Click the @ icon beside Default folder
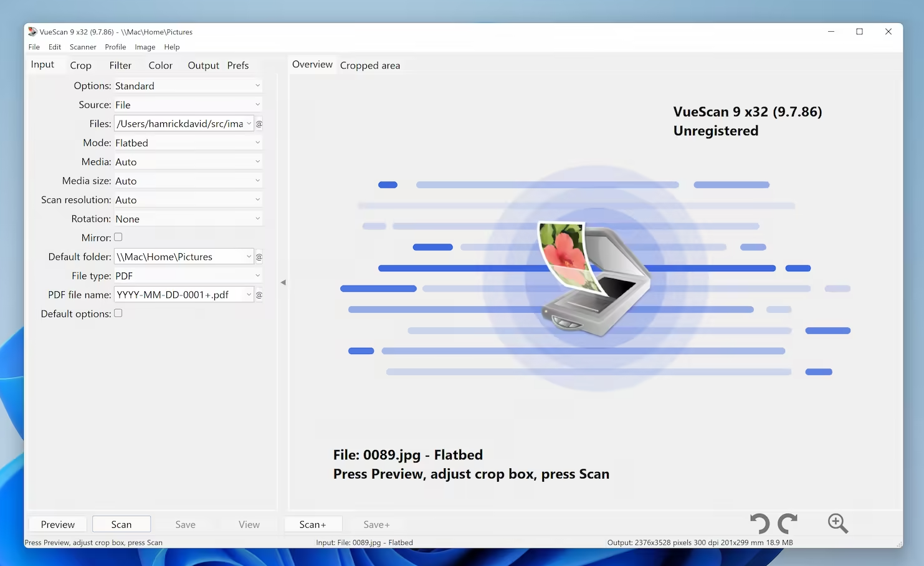This screenshot has width=924, height=566. click(259, 257)
